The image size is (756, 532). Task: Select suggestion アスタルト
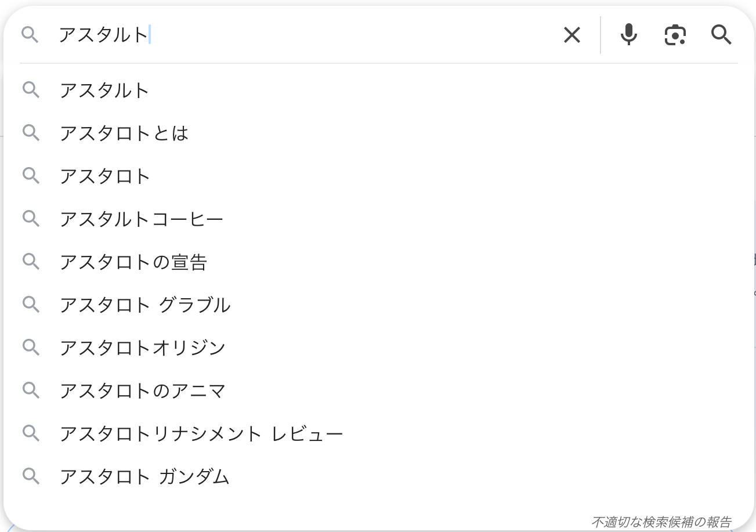(x=105, y=91)
